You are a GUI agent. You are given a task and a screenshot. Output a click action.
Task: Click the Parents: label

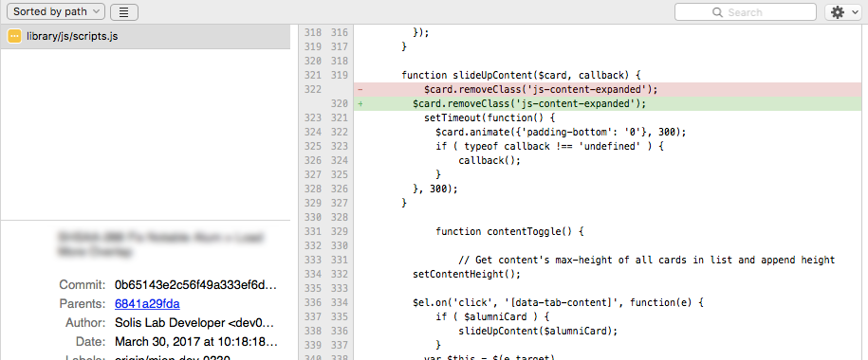click(83, 303)
